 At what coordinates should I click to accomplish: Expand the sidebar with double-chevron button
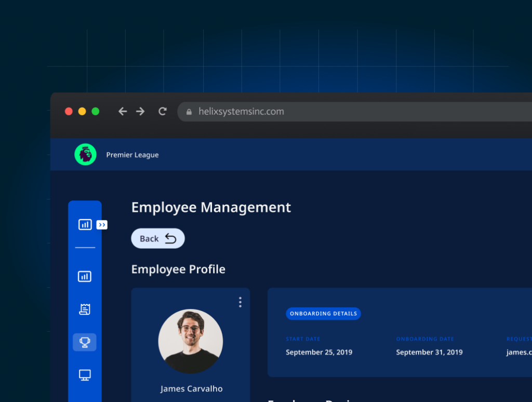pyautogui.click(x=102, y=224)
